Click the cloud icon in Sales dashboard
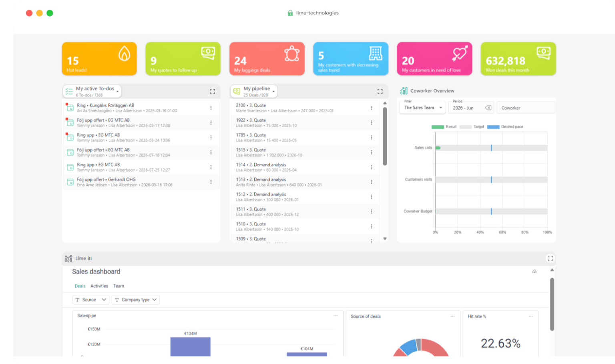 534,271
